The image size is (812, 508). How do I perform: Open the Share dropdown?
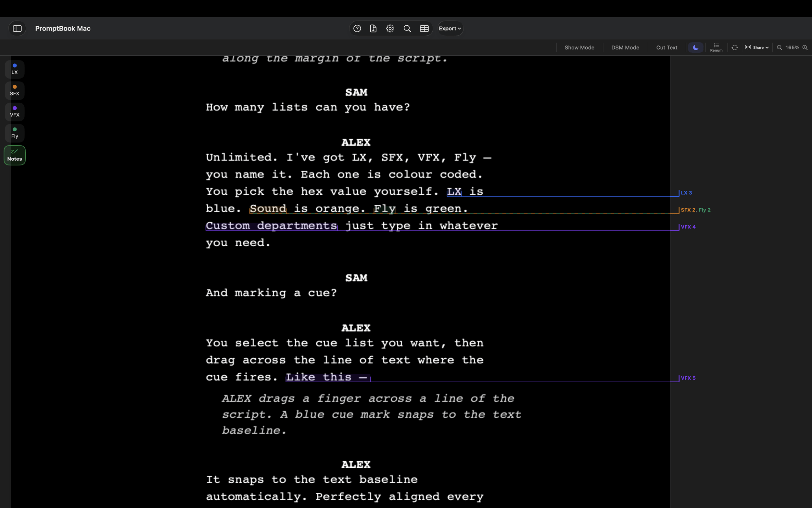(x=756, y=47)
